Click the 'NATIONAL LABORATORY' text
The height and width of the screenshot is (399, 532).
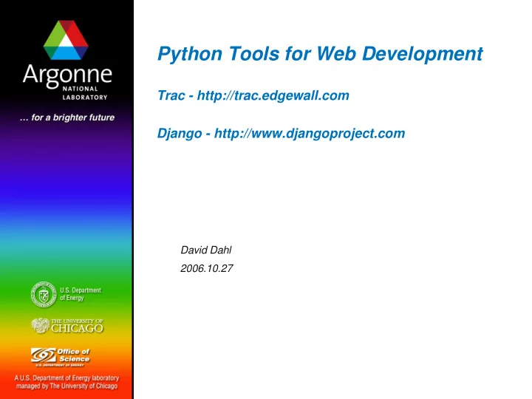pos(85,93)
